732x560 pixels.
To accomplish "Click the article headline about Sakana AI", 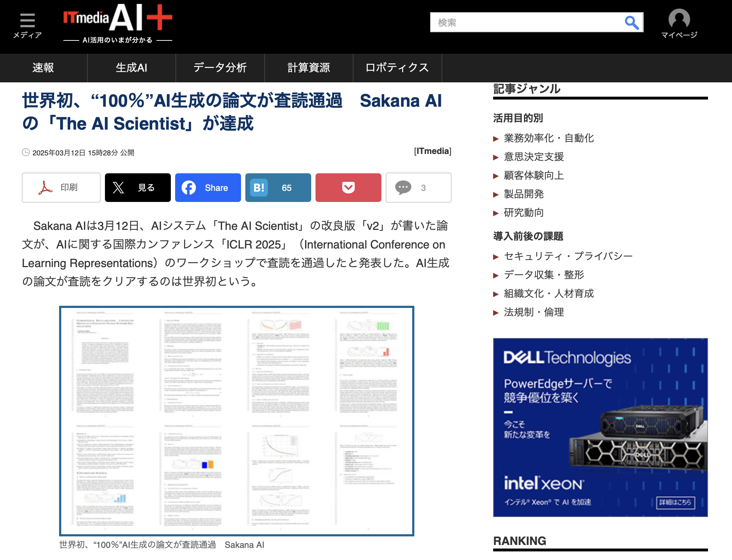I will click(x=232, y=112).
